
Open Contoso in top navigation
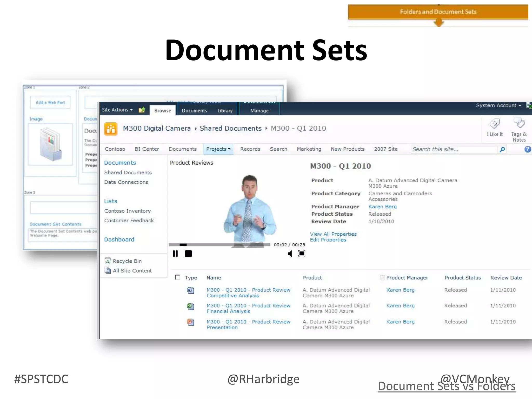115,149
